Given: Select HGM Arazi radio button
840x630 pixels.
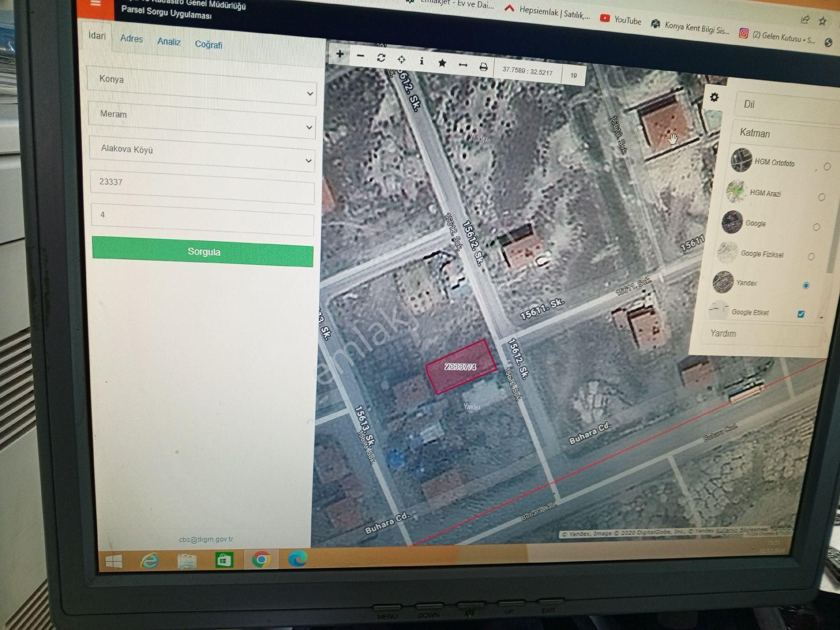Looking at the screenshot, I should [822, 197].
